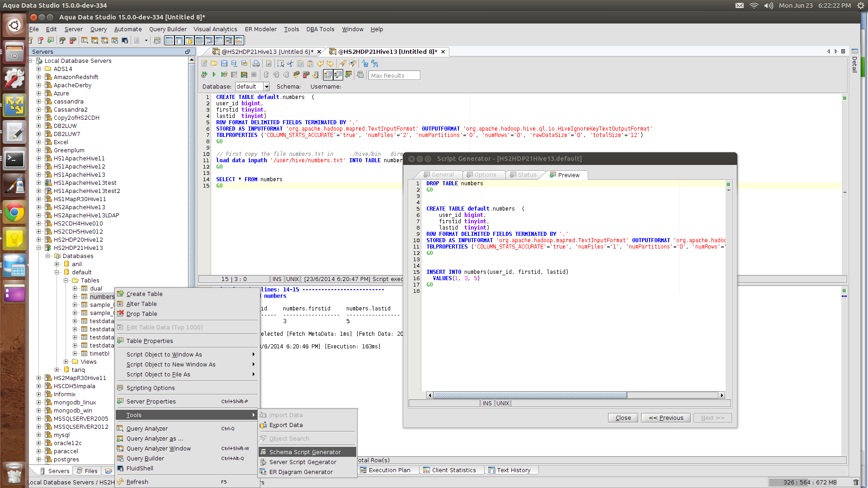Toggle the INS indicator in editor status bar

click(x=277, y=279)
